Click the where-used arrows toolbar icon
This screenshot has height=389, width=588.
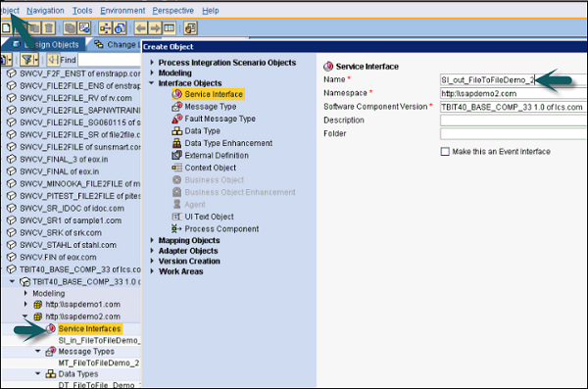(105, 28)
